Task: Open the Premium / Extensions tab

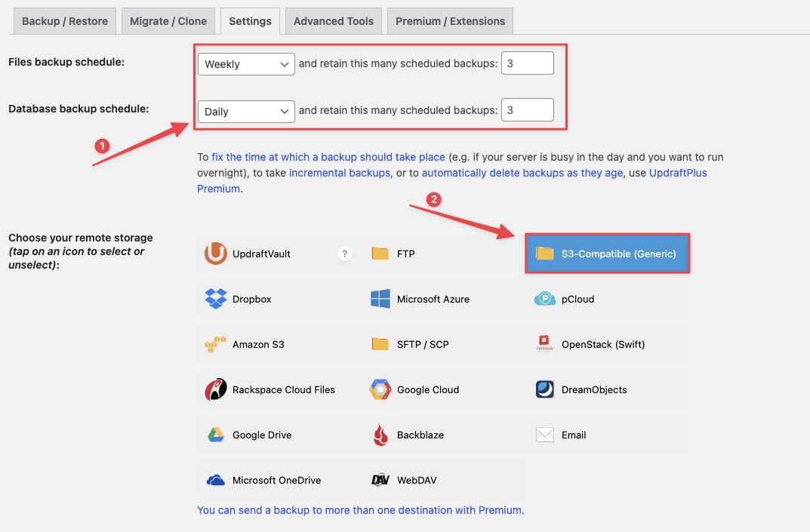Action: click(449, 20)
